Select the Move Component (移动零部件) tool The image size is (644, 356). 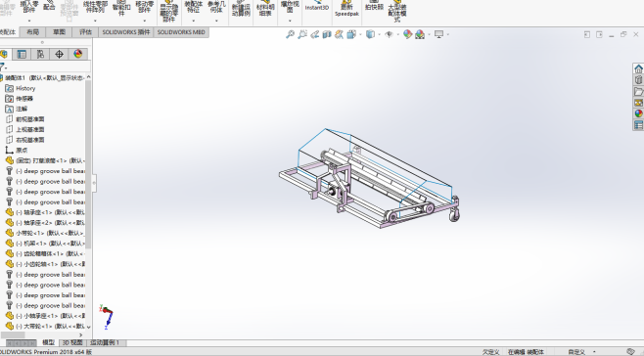point(144,7)
